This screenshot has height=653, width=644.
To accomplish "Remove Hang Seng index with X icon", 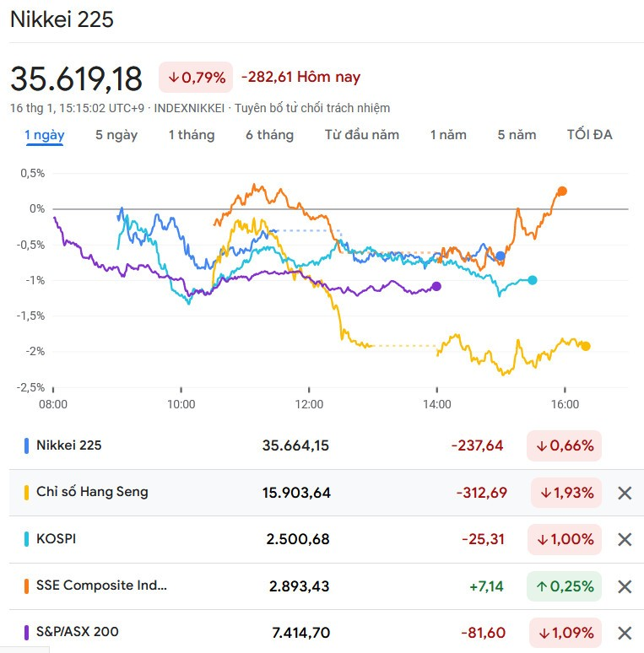I will pos(625,493).
